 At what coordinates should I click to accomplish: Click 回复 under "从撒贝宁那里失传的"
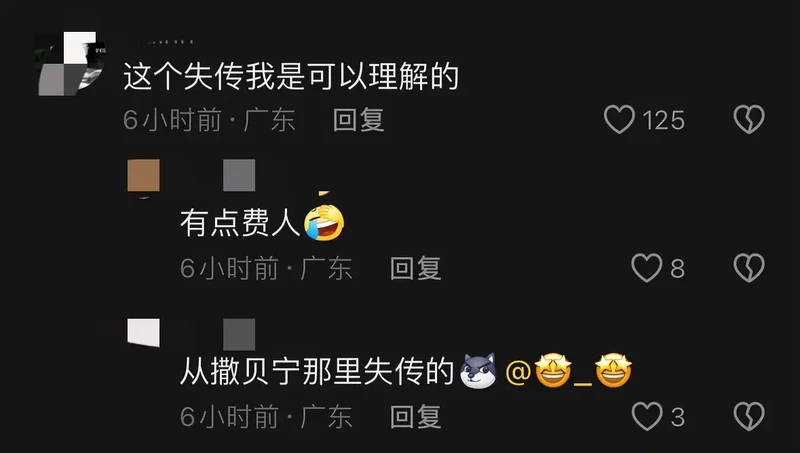[x=415, y=417]
